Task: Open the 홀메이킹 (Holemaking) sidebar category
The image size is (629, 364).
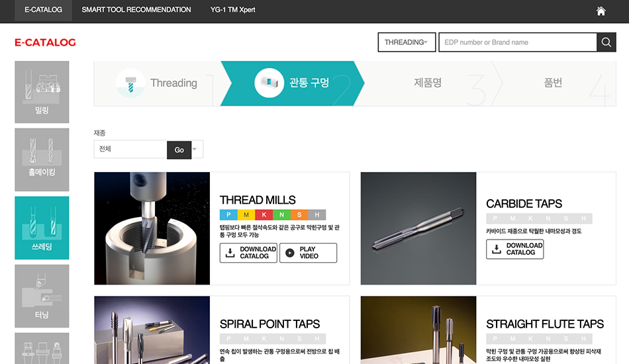Action: click(x=42, y=159)
